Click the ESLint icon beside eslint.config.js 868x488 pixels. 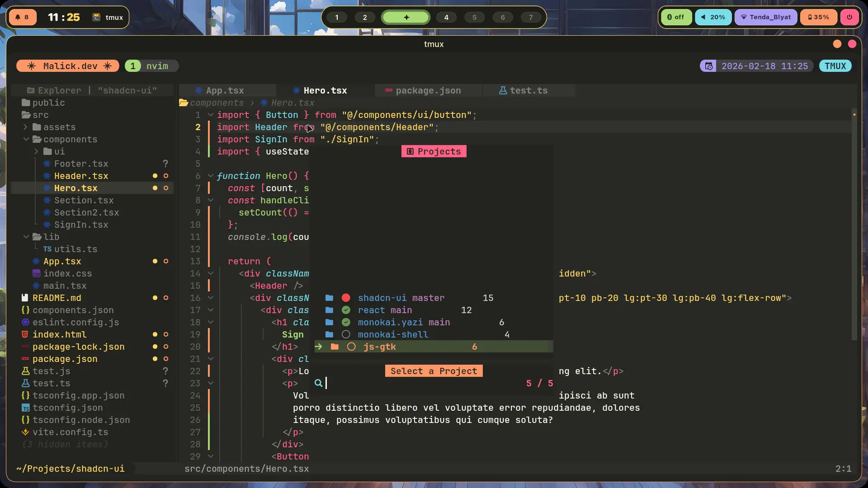click(x=25, y=322)
